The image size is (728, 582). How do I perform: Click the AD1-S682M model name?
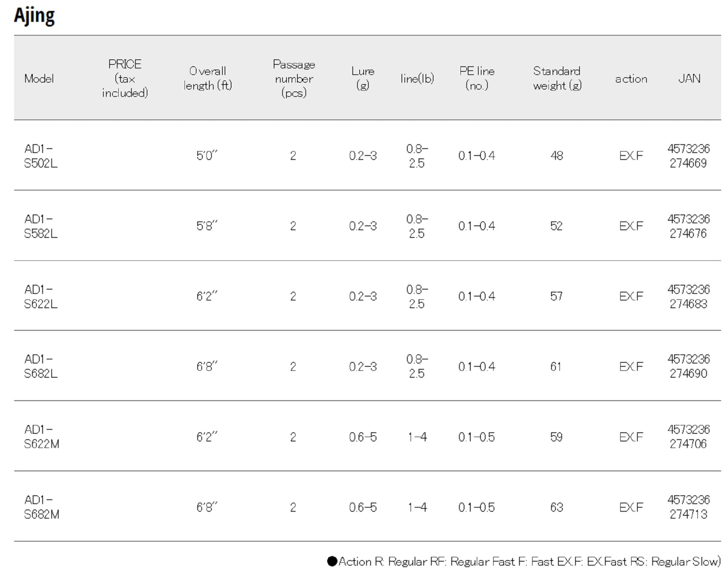point(41,507)
